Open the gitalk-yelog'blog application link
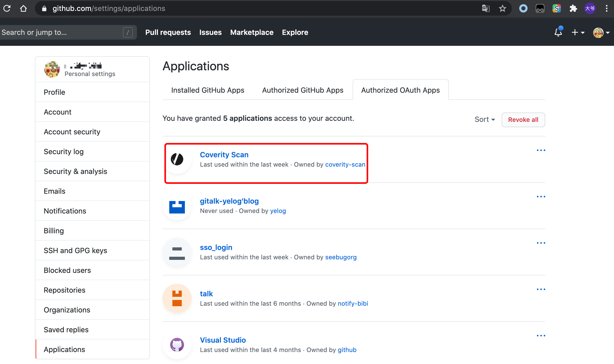Image resolution: width=614 pixels, height=364 pixels. [x=229, y=201]
